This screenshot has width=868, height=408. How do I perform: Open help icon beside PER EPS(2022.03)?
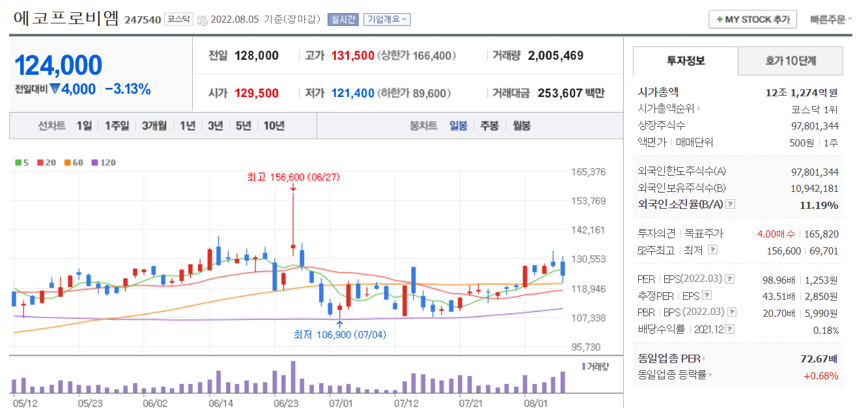pyautogui.click(x=729, y=279)
